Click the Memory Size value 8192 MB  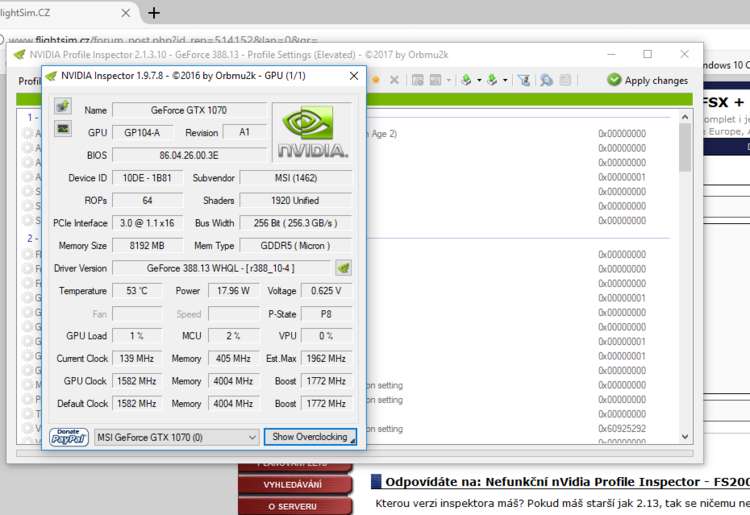[147, 245]
